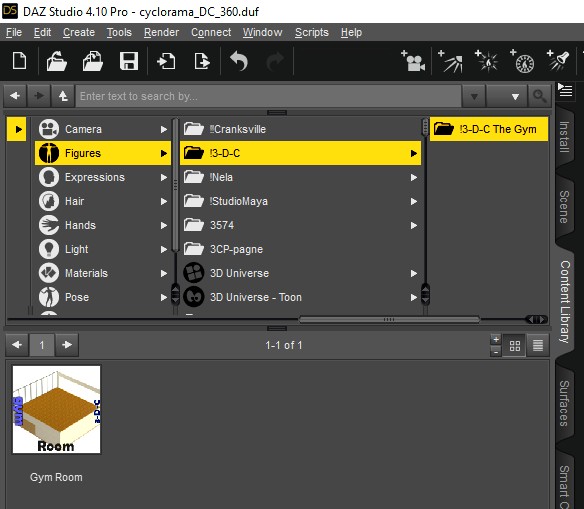Expand the Camera category arrow
This screenshot has height=509, width=584.
(x=164, y=129)
